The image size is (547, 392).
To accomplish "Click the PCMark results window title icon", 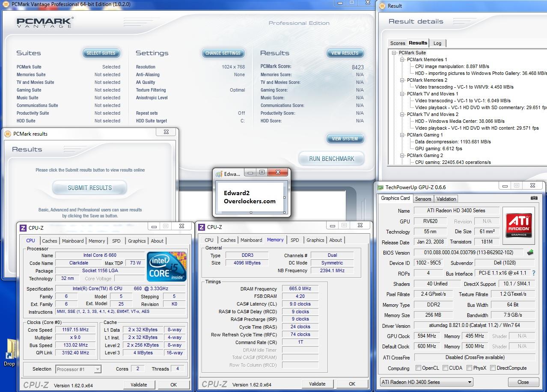I will [x=7, y=134].
